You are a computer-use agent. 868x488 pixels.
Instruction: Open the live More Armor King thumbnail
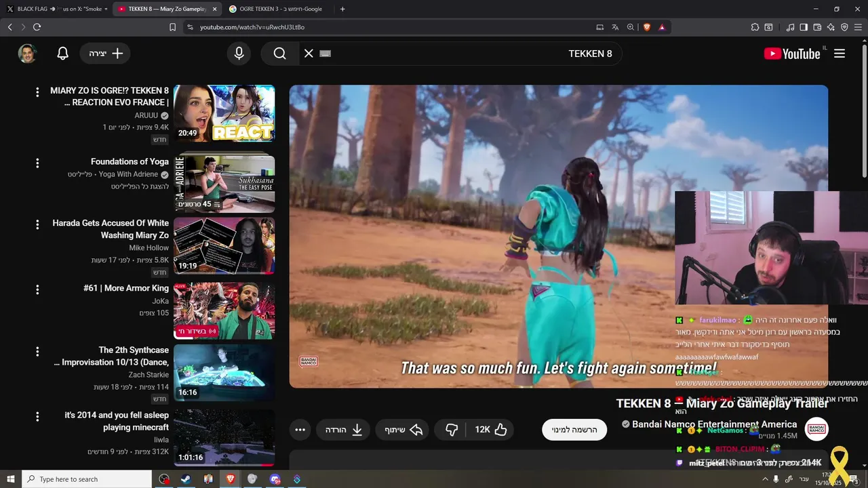tap(224, 310)
